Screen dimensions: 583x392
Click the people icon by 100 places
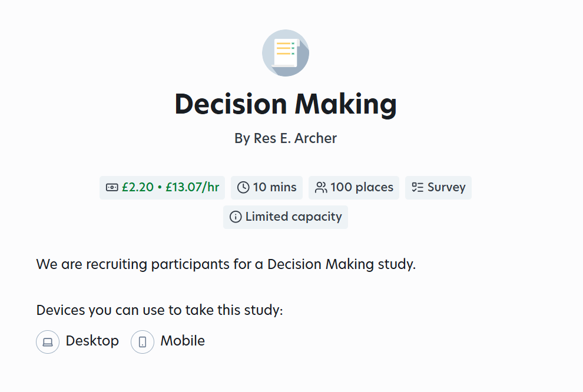(321, 187)
